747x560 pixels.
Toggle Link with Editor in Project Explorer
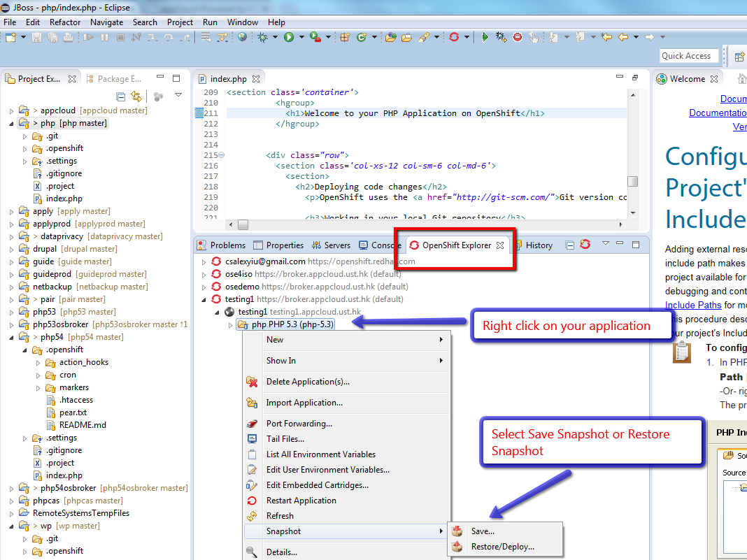[136, 96]
